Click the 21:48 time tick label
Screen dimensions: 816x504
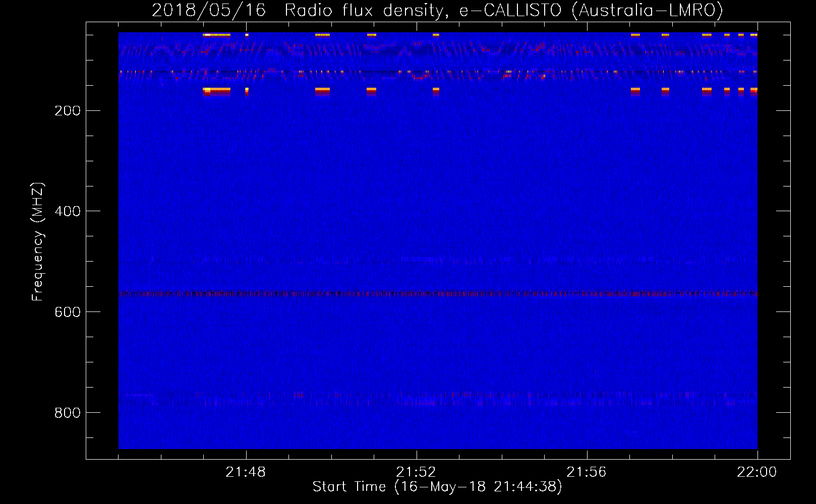246,472
